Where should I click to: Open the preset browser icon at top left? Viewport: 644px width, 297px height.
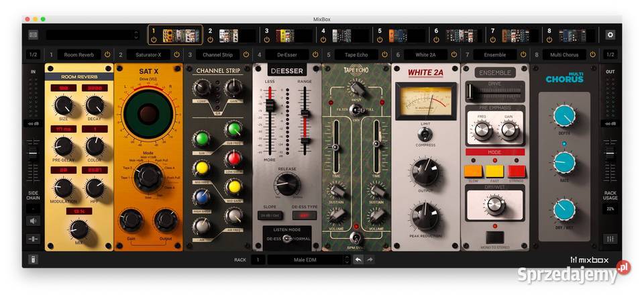(x=34, y=35)
